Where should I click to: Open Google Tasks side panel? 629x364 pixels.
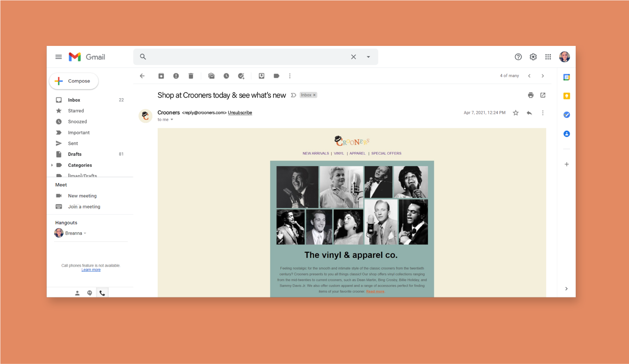pos(567,115)
